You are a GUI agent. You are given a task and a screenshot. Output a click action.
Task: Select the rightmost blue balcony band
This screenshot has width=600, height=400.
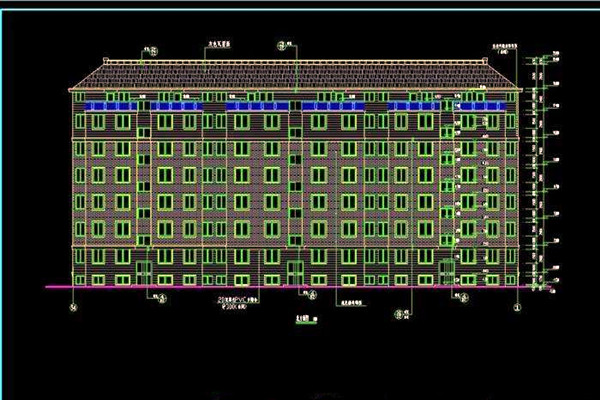tap(487, 104)
